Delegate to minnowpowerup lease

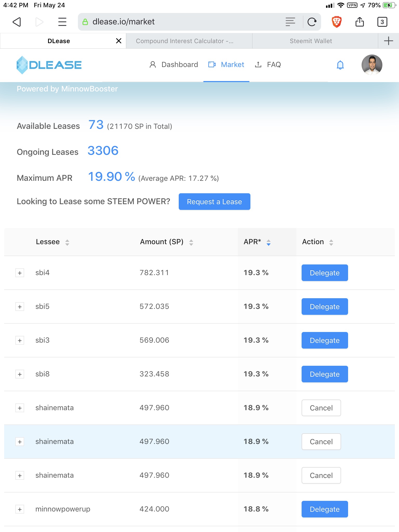325,509
